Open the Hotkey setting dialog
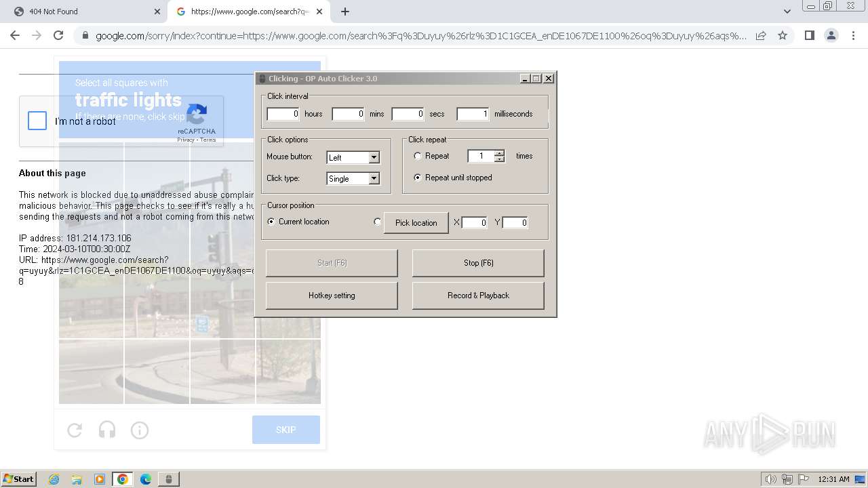The height and width of the screenshot is (488, 868). [x=332, y=296]
